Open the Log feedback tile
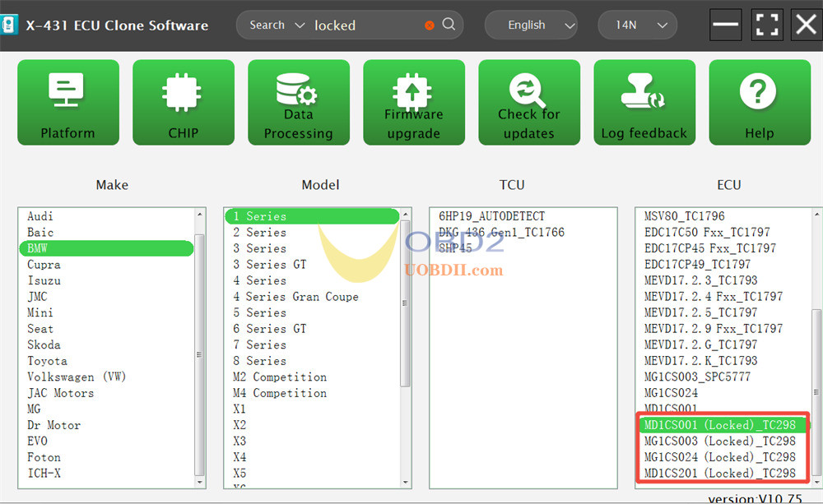The height and width of the screenshot is (504, 823). pos(644,102)
